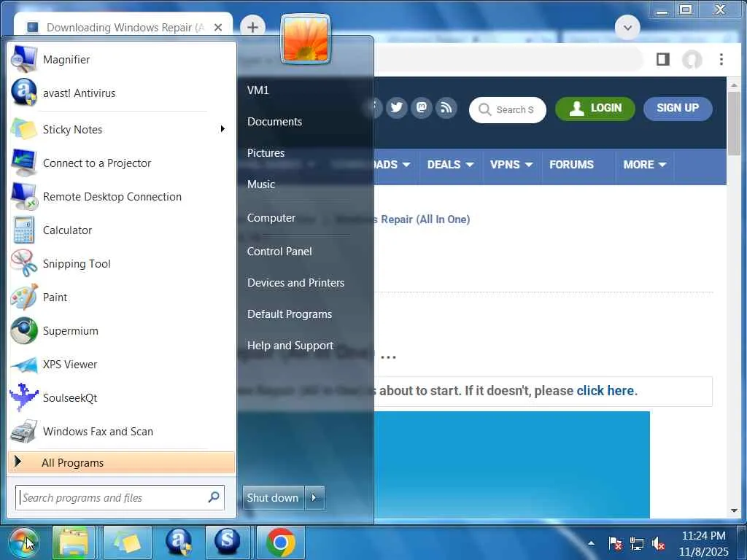Open the browser profile avatar
747x560 pixels.
coord(692,60)
